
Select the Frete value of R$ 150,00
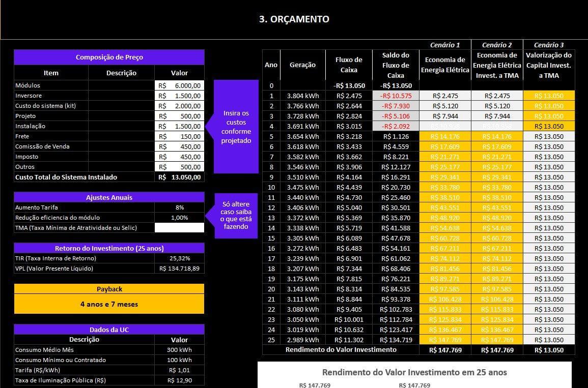(x=179, y=136)
